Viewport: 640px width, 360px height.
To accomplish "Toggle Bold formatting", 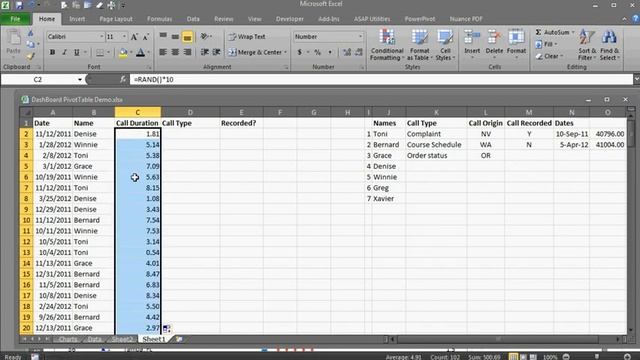I will [52, 52].
